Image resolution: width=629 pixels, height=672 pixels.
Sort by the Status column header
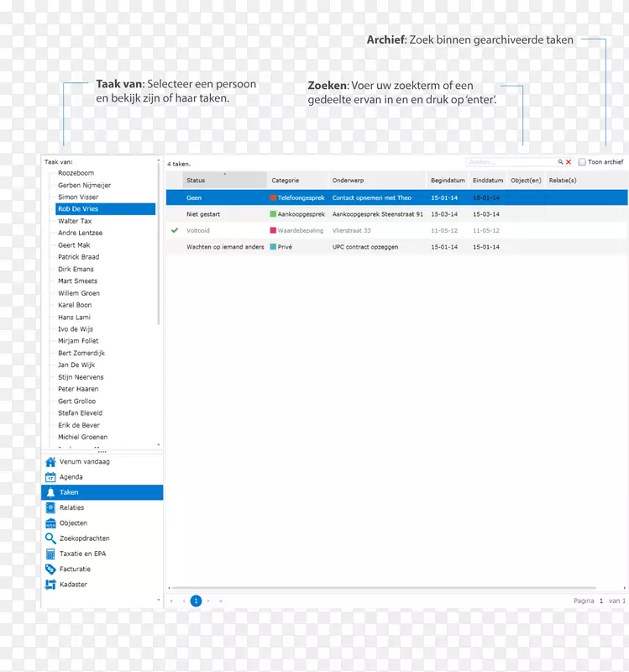225,181
